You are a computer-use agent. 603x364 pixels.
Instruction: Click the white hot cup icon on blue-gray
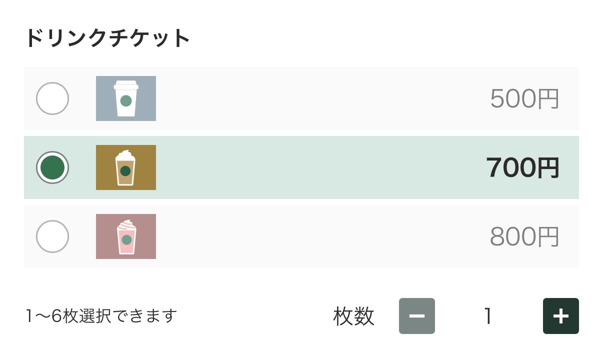(126, 98)
